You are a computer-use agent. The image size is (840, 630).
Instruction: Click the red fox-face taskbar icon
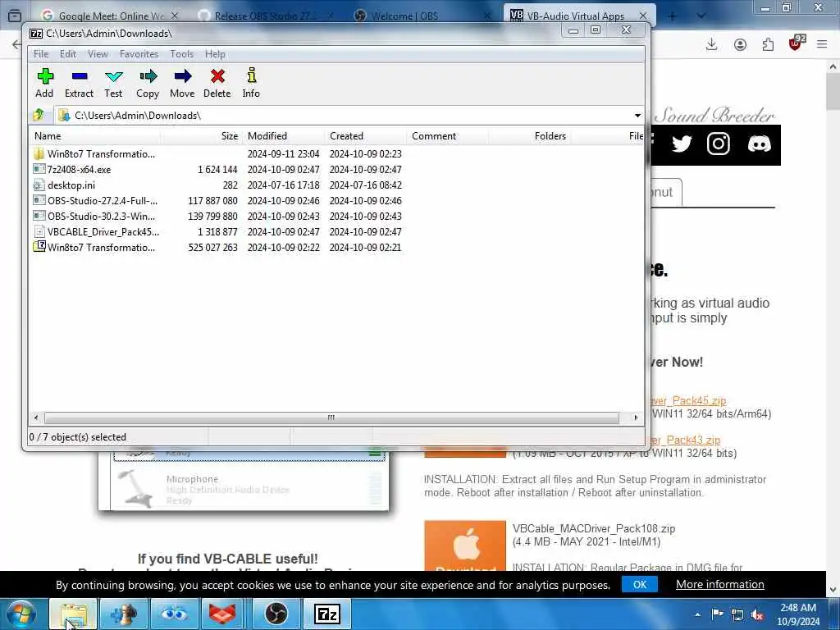tap(222, 614)
